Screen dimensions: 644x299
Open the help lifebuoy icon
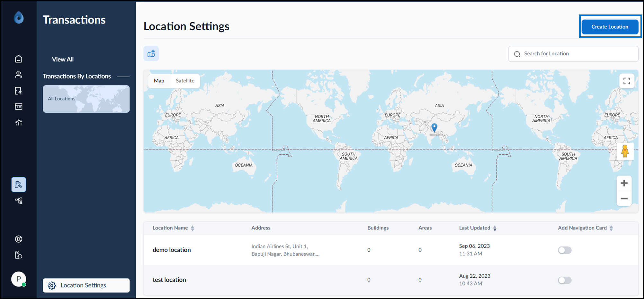pyautogui.click(x=19, y=239)
